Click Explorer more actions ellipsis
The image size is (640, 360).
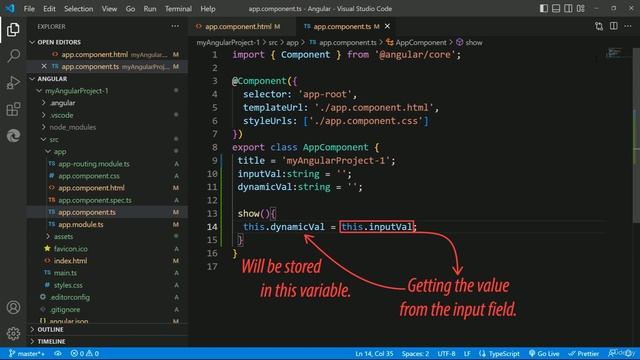pyautogui.click(x=175, y=26)
